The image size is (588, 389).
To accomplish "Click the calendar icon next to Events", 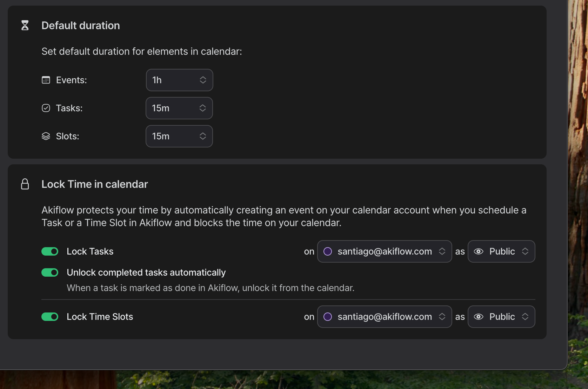I will pyautogui.click(x=46, y=80).
